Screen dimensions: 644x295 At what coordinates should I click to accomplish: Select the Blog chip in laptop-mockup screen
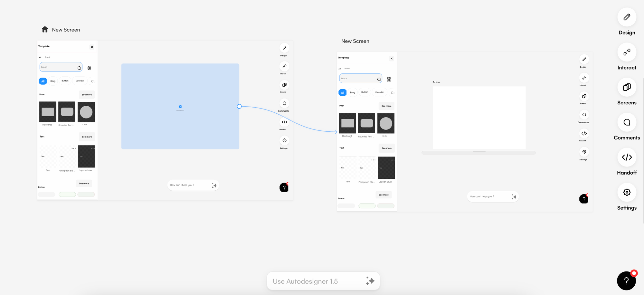coord(353,92)
